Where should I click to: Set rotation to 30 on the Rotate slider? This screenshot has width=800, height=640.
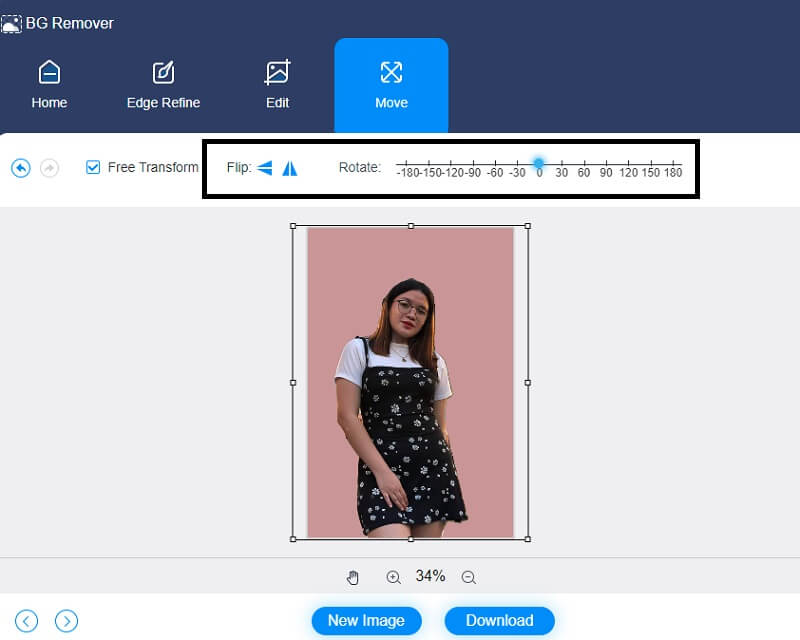[x=561, y=162]
